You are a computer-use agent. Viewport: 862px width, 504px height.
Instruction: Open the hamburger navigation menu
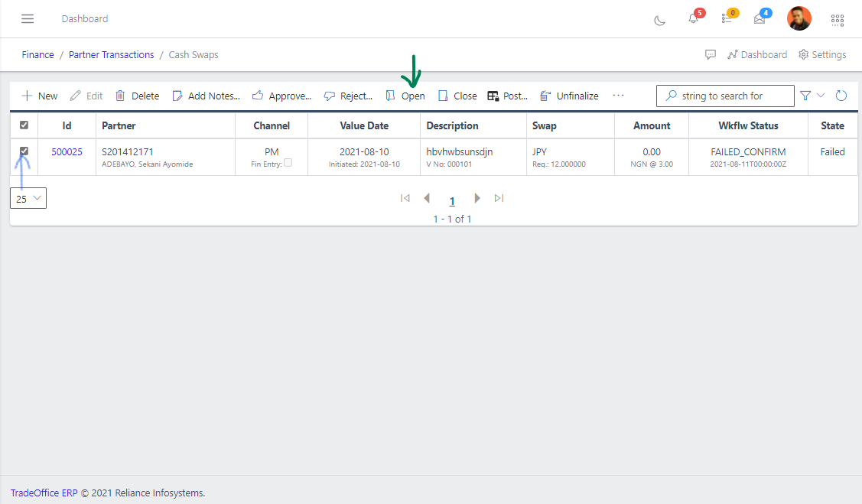[x=28, y=18]
